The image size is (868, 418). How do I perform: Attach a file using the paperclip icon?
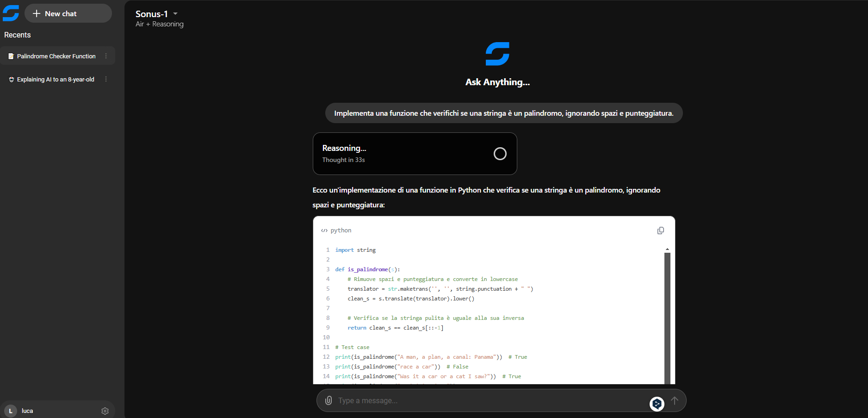(x=329, y=400)
